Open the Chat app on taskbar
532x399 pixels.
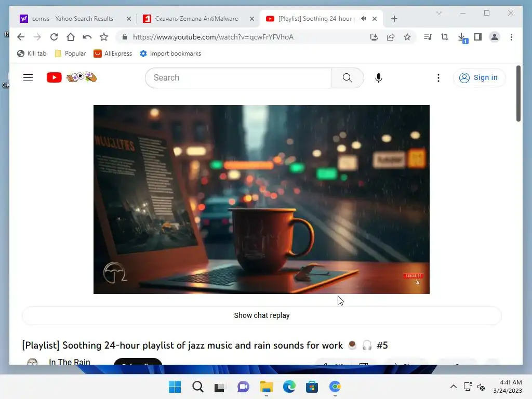coord(243,387)
